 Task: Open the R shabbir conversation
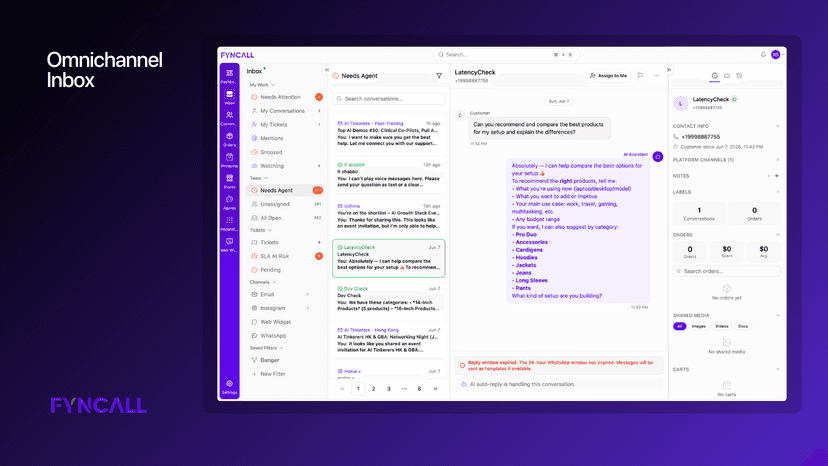click(389, 175)
